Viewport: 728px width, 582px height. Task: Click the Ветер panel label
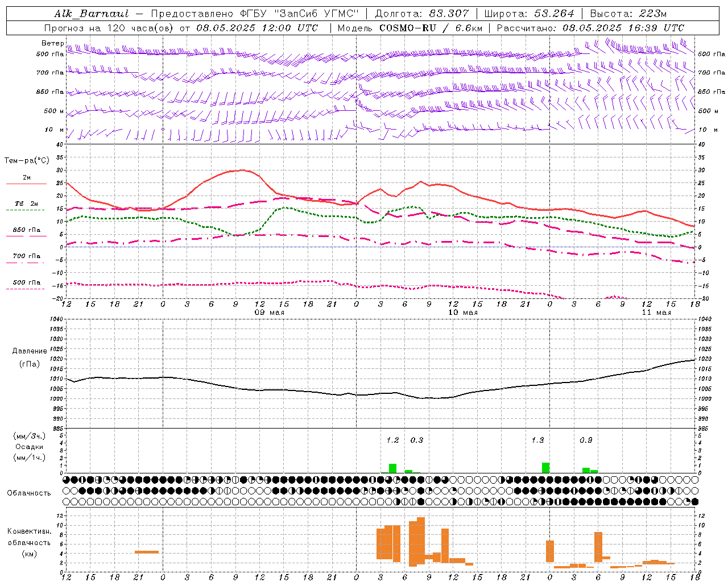pyautogui.click(x=52, y=43)
